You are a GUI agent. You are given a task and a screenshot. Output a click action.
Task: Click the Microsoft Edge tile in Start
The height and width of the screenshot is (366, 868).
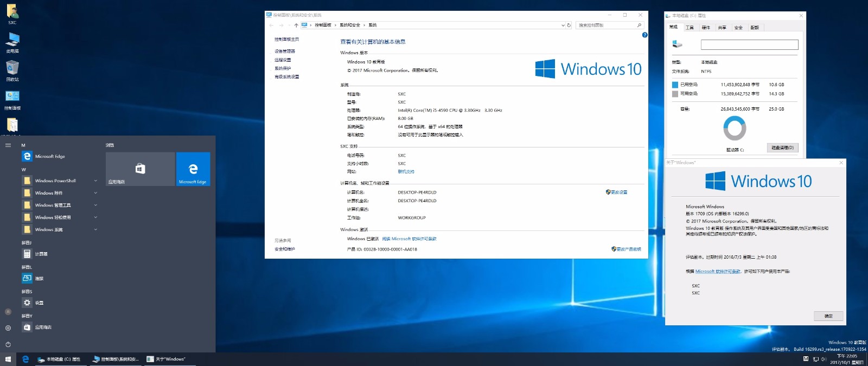(x=193, y=169)
